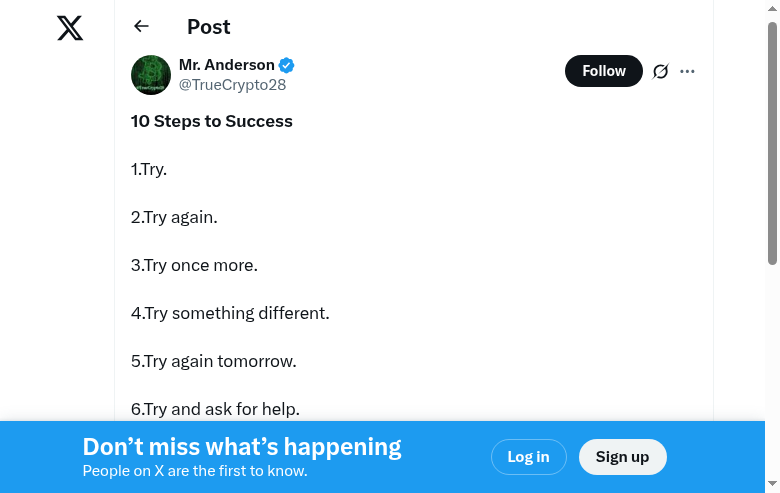
Task: Click the scrollbar up arrow
Action: [772, 8]
